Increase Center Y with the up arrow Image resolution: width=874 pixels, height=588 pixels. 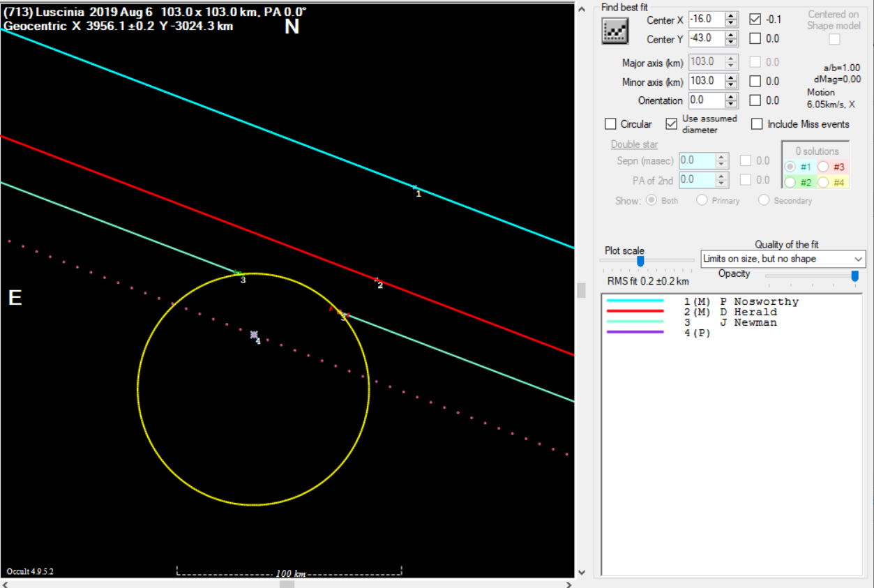pos(731,35)
